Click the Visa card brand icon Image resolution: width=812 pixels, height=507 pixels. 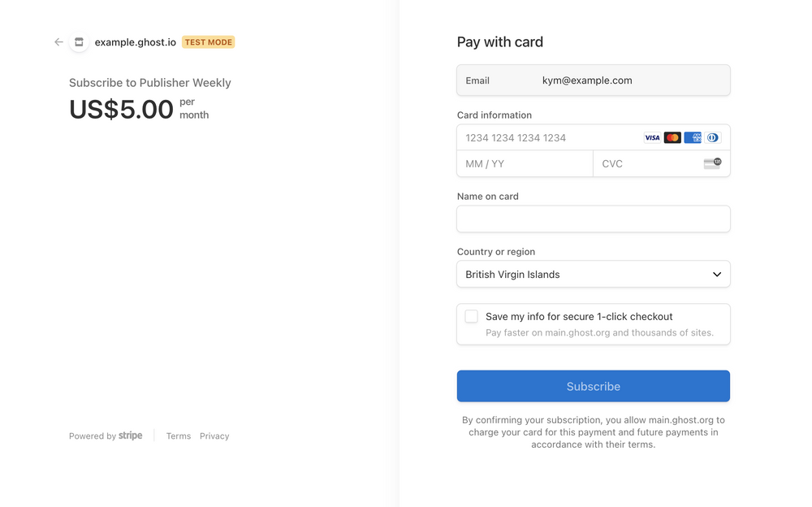coord(652,137)
